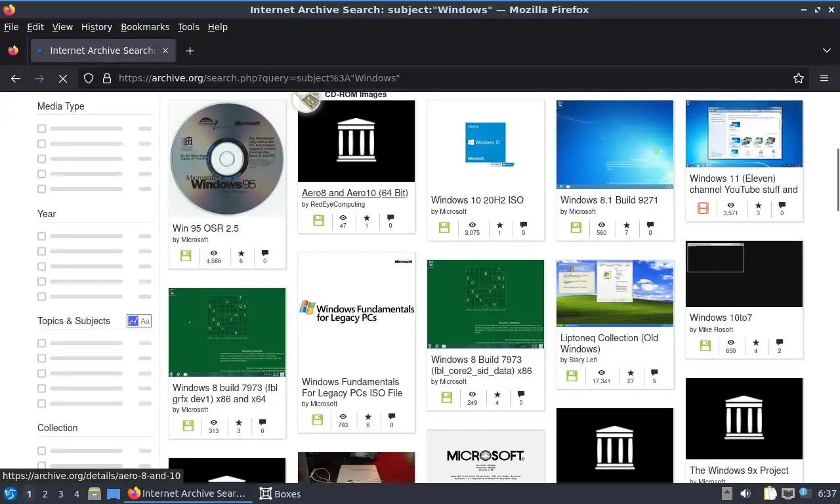The image size is (840, 504).
Task: Open the Aero8 and Aero10 (64 Bit) link
Action: (x=355, y=193)
